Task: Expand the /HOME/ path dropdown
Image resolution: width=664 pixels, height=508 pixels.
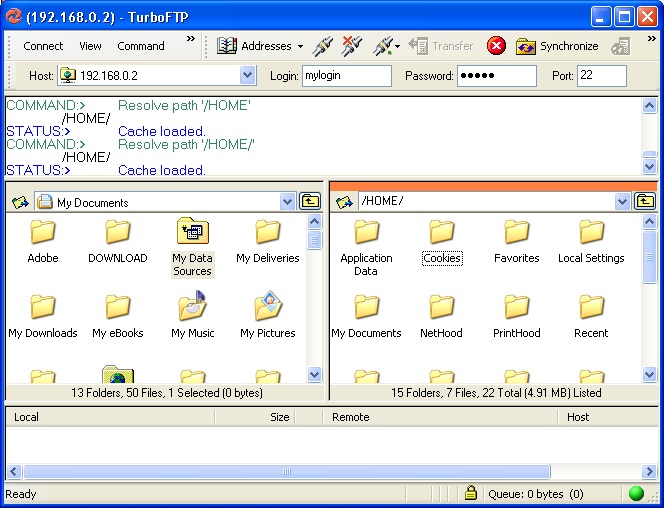Action: [x=622, y=202]
